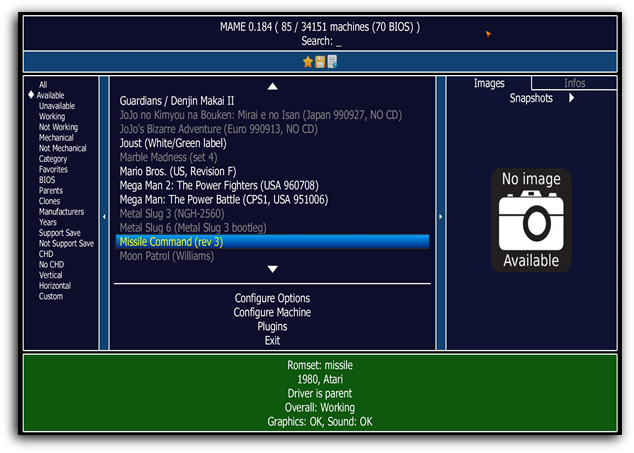Open the Custom filter
The height and width of the screenshot is (453, 634).
click(x=51, y=296)
